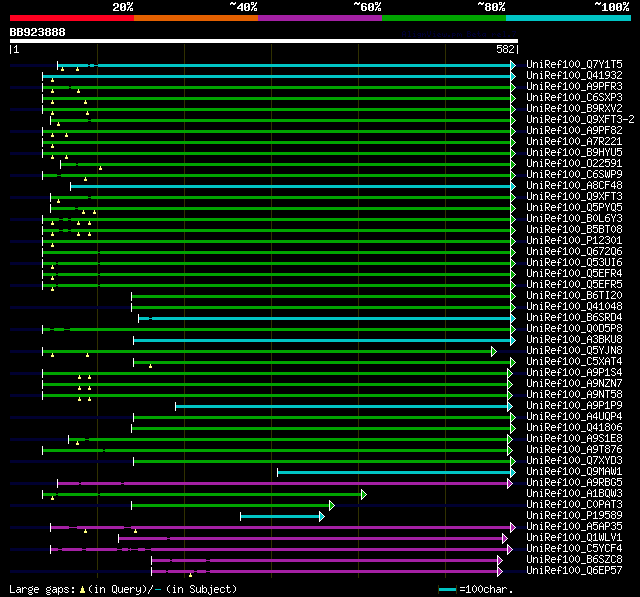Click the UniRef100_P12301 label
The width and height of the screenshot is (640, 597).
pos(574,241)
